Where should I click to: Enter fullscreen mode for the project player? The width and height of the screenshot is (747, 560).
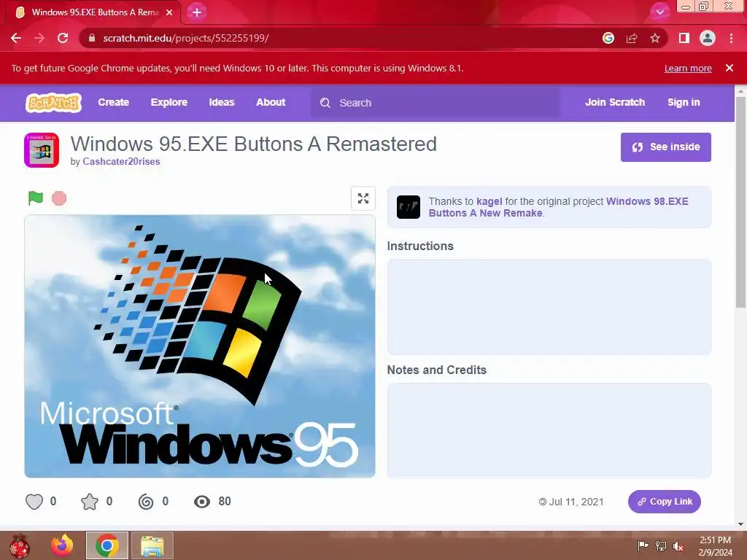tap(363, 198)
